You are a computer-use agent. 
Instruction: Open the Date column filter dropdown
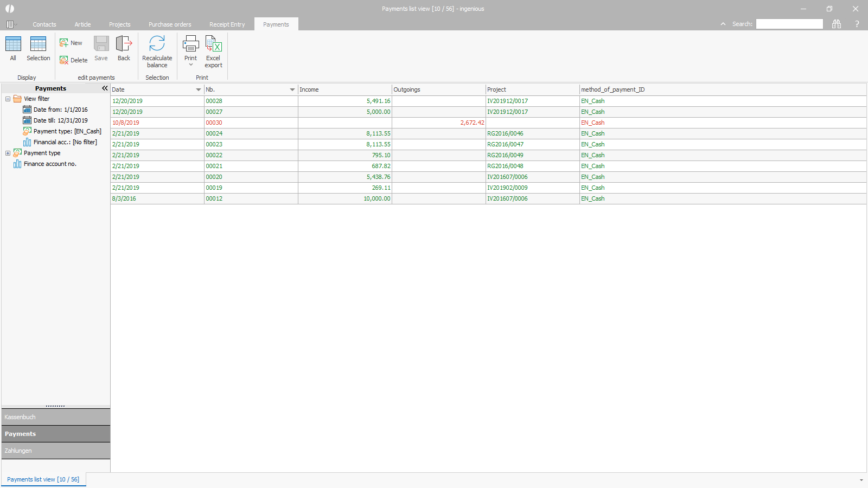[x=198, y=89]
